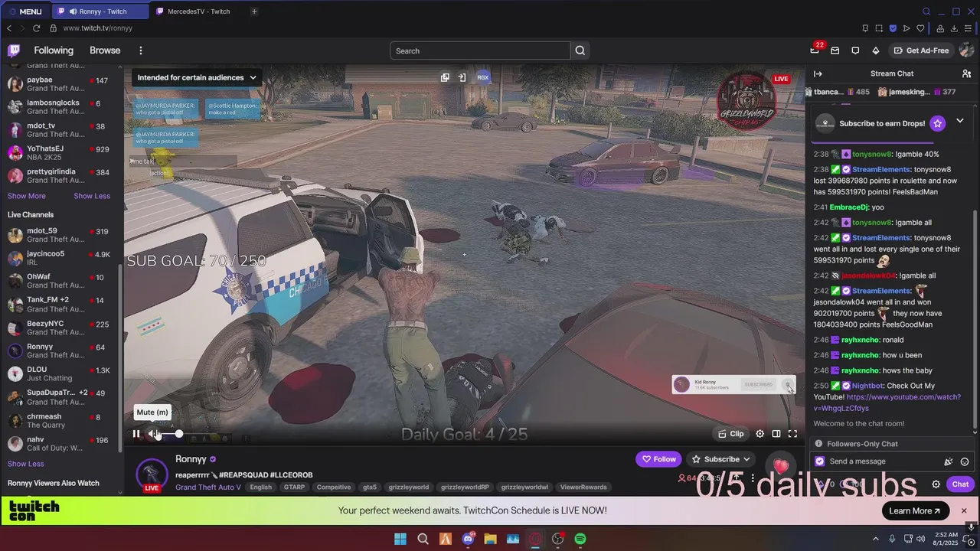980x551 pixels.
Task: Dismiss the TwitchCon banner
Action: click(x=964, y=510)
